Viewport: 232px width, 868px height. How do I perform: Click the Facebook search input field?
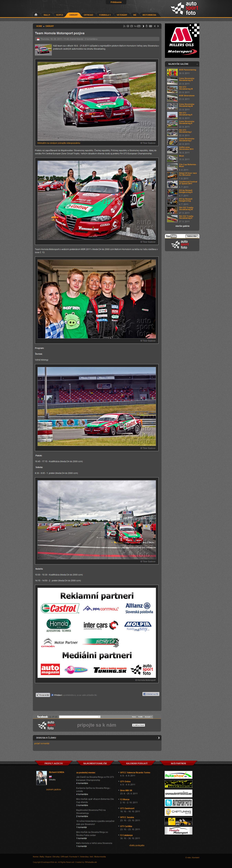79,716
